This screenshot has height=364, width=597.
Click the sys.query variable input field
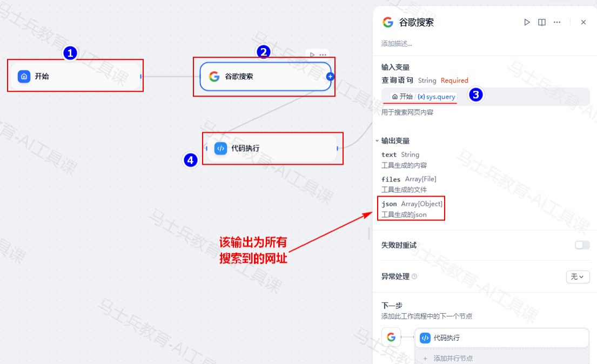[x=486, y=97]
